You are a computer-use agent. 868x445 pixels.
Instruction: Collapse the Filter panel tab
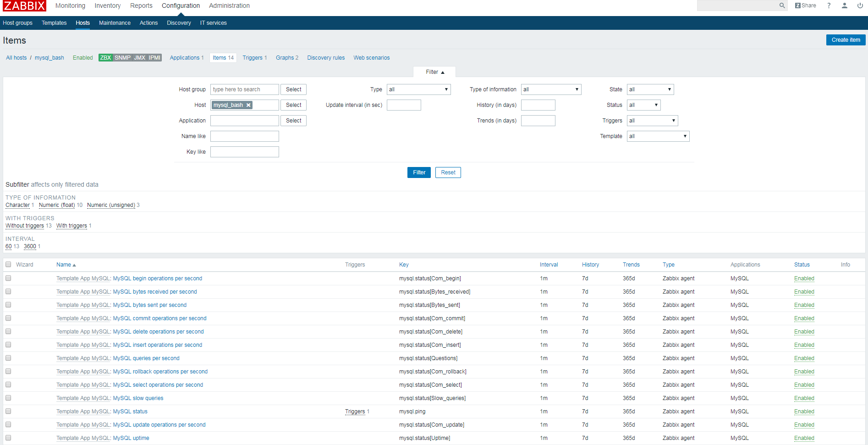click(434, 72)
